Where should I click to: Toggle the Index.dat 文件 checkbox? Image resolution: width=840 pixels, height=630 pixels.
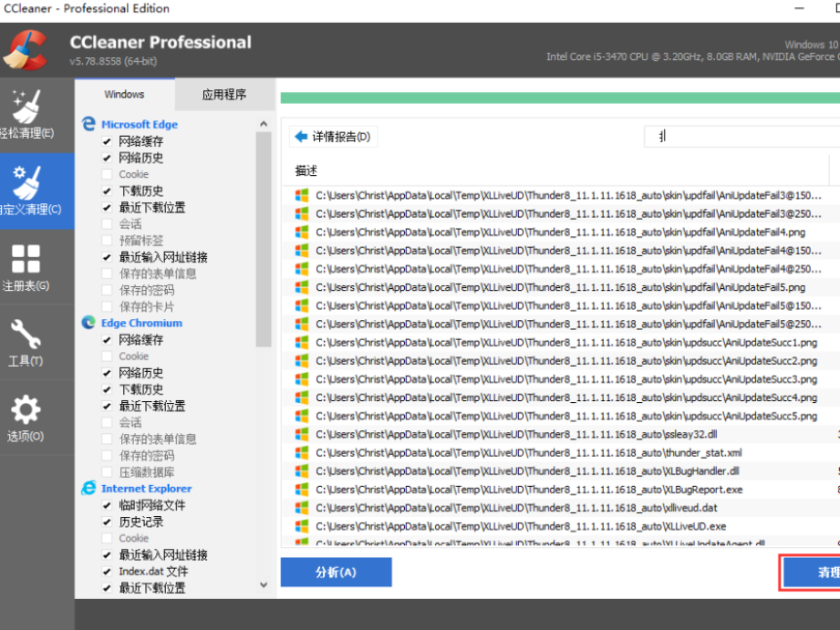click(x=107, y=572)
